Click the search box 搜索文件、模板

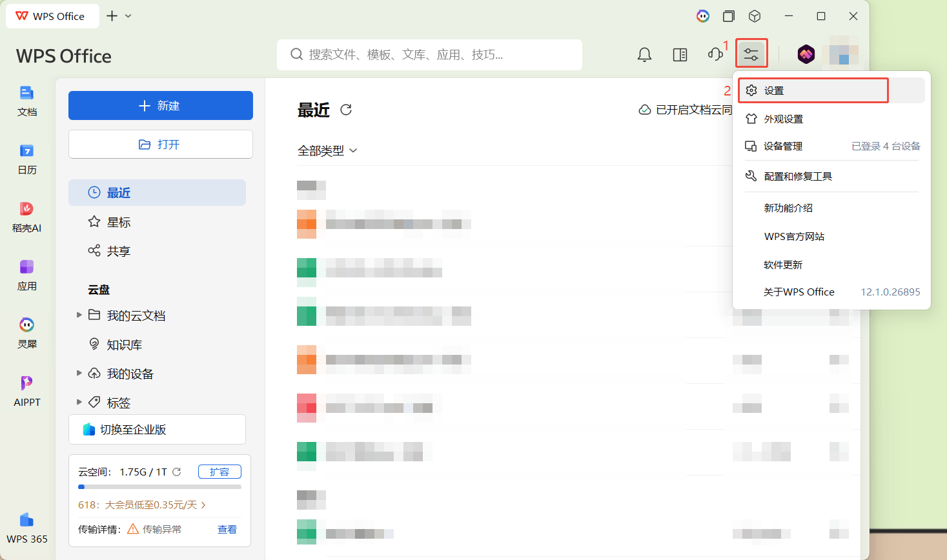point(429,55)
